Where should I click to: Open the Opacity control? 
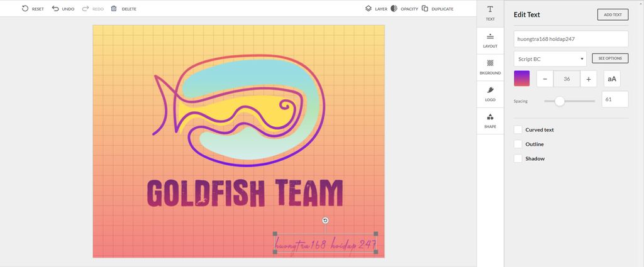click(x=404, y=9)
